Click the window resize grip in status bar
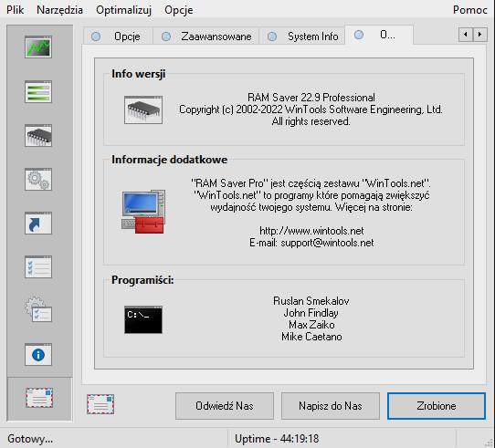 click(490, 443)
